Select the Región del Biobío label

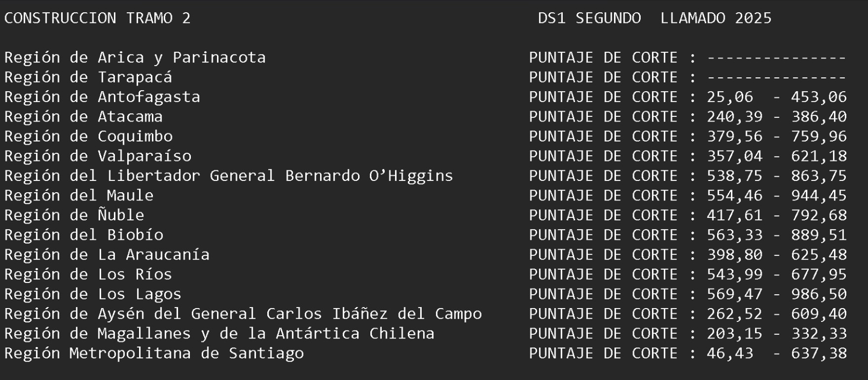(84, 235)
